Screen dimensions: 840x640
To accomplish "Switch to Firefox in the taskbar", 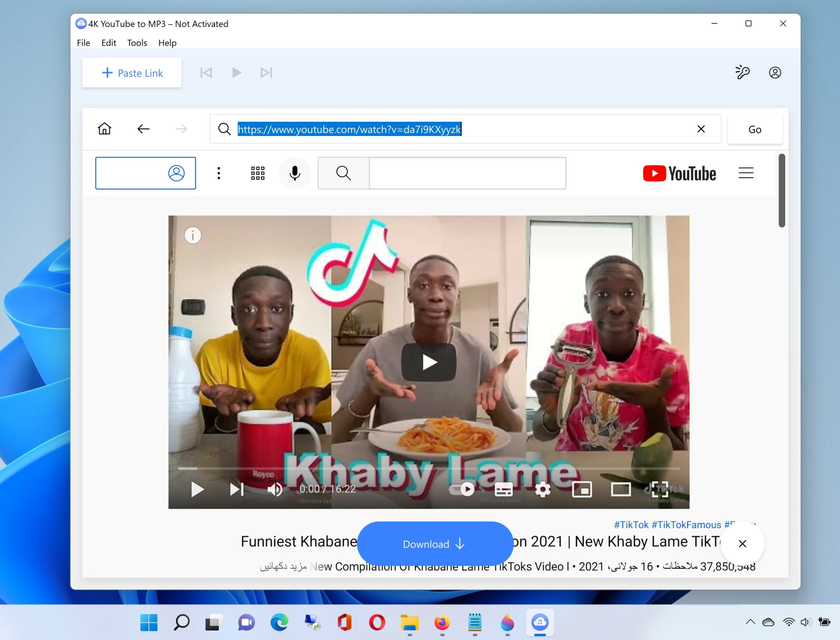I will click(x=442, y=623).
